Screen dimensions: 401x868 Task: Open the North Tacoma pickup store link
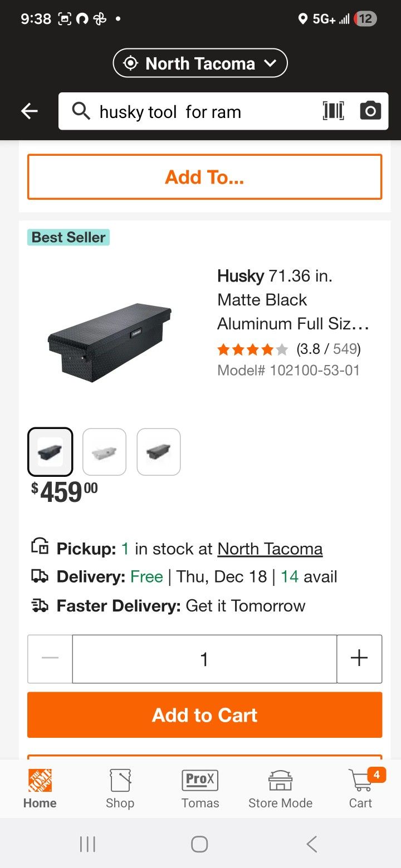[x=270, y=549]
